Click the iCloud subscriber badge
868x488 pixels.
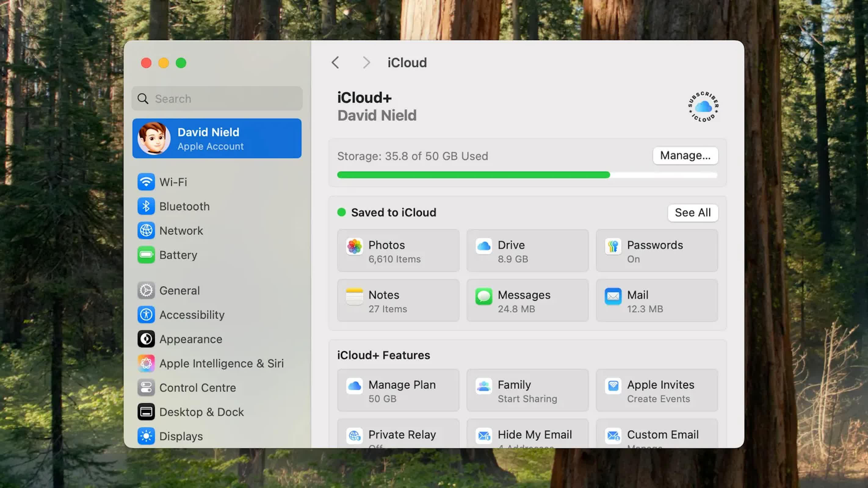[x=703, y=107]
